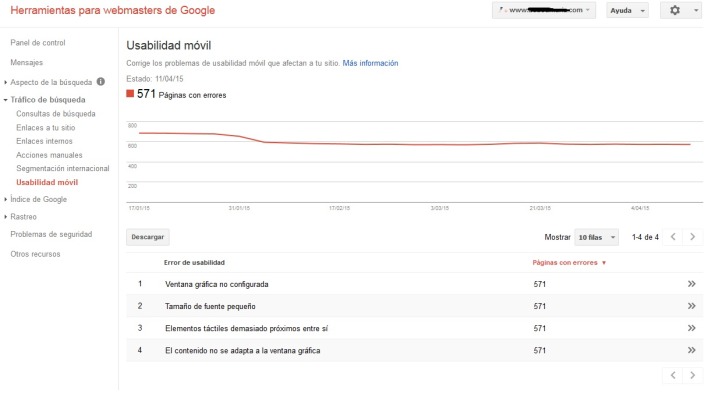This screenshot has width=719, height=401.
Task: Open details arrow for Elementos táctiles row
Action: tap(691, 328)
